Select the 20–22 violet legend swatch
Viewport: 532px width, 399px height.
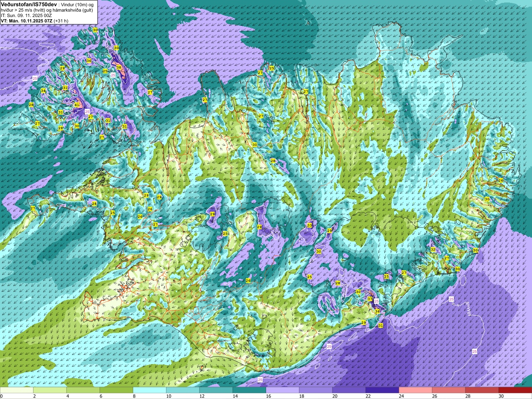tap(349, 390)
